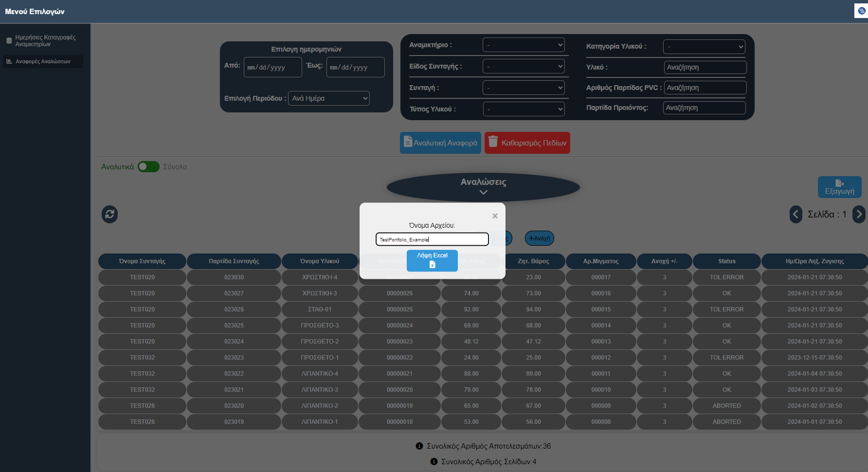Click the Όνομα Αρχείου text field

click(432, 239)
